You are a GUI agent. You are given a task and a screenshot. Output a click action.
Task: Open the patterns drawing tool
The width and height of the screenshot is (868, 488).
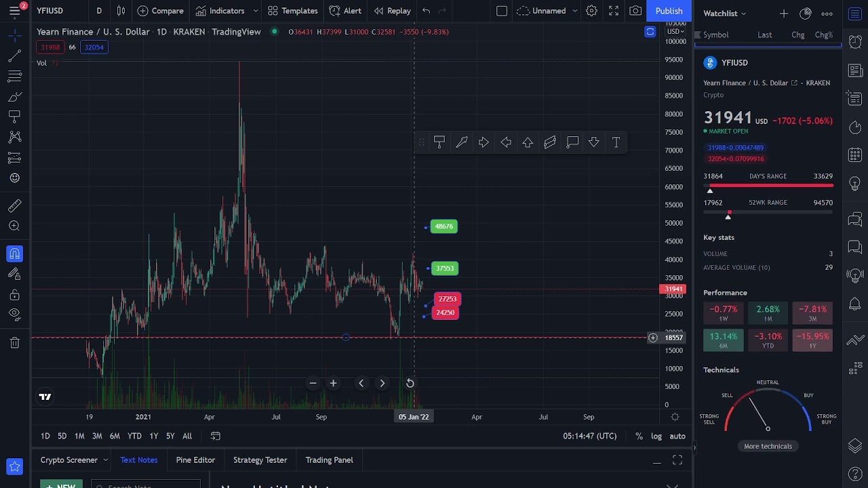(x=14, y=137)
